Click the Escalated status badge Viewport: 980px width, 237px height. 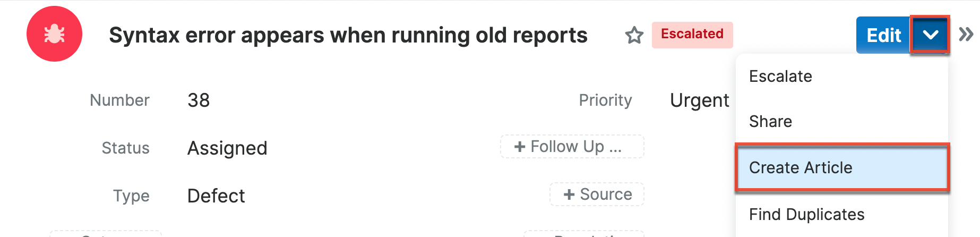pyautogui.click(x=692, y=34)
